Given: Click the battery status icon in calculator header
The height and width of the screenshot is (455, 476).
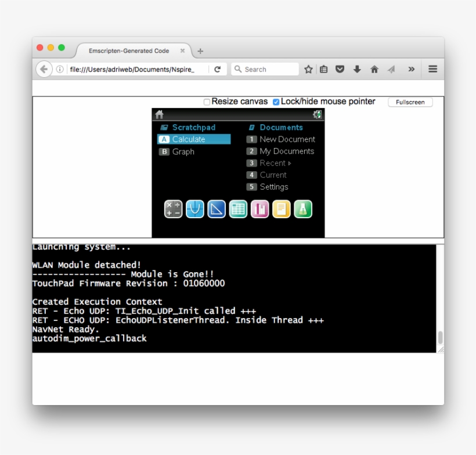Looking at the screenshot, I should [317, 114].
